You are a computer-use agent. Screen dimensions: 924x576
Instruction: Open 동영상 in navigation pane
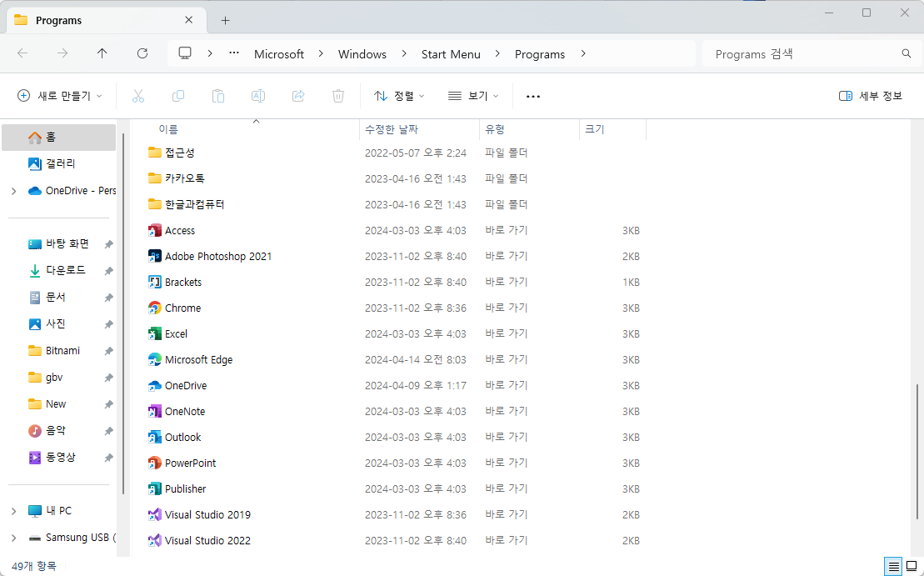coord(59,458)
